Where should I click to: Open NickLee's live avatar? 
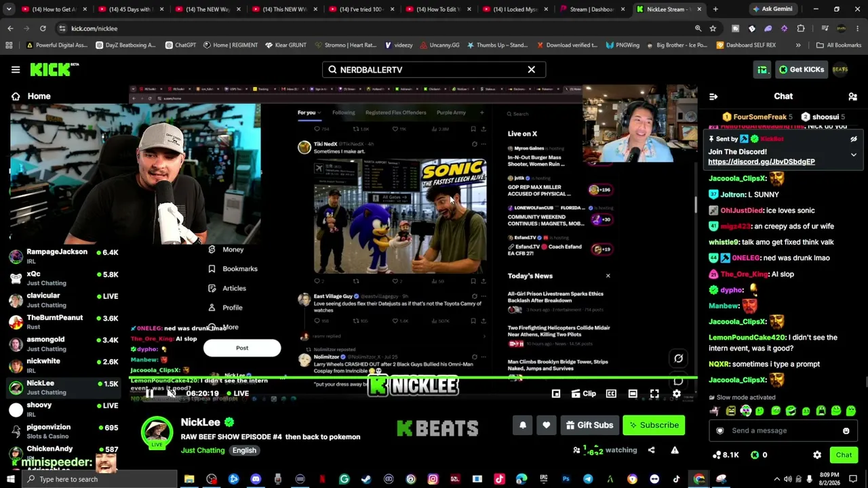pos(157,432)
